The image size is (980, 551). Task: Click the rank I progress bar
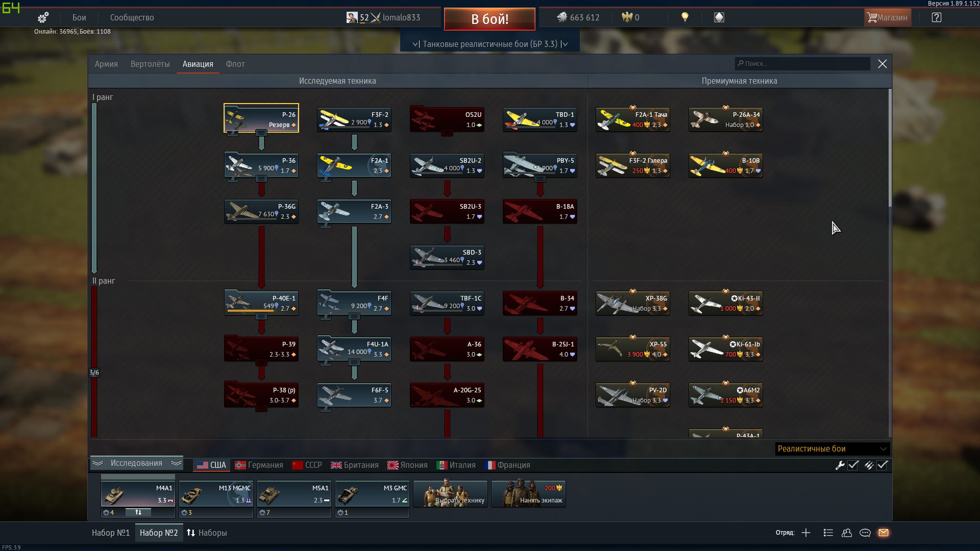pyautogui.click(x=94, y=188)
